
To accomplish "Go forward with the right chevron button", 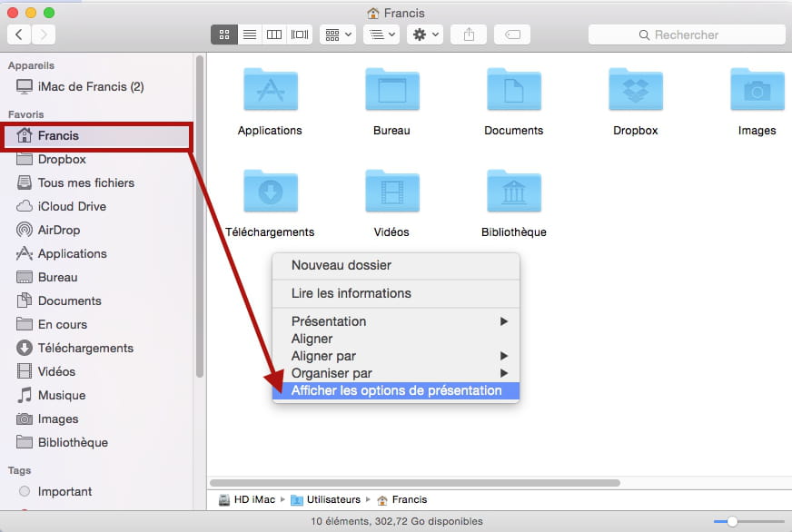I will pyautogui.click(x=44, y=34).
